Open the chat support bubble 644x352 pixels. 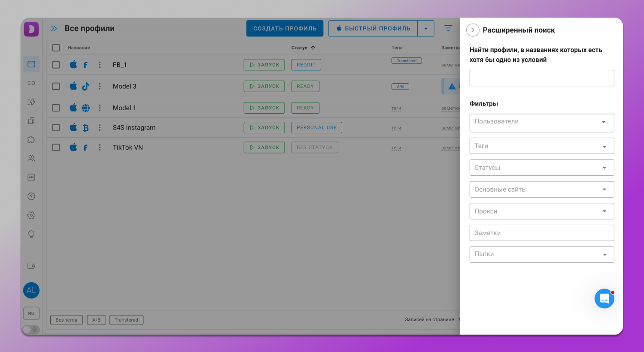604,298
